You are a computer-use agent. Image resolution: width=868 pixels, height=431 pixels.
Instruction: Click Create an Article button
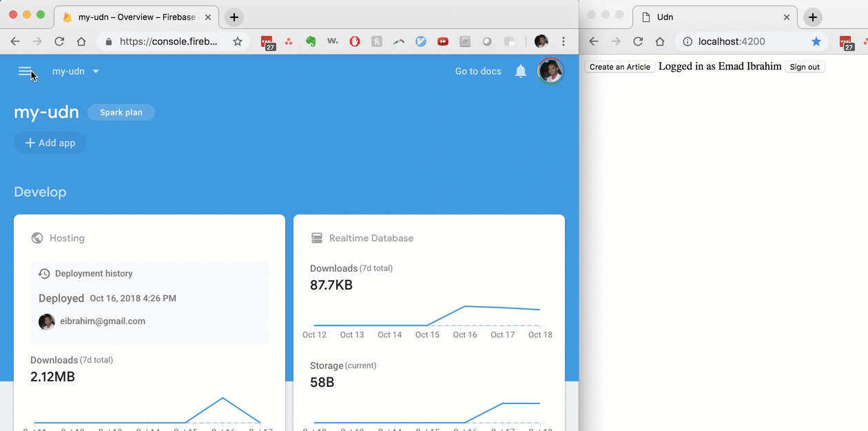click(x=620, y=67)
